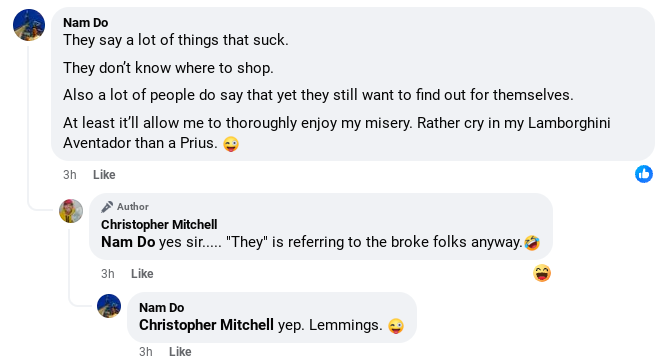Screen dimensions: 663x362
Task: View the laughing reaction on Christopher's reply
Action: (x=542, y=273)
